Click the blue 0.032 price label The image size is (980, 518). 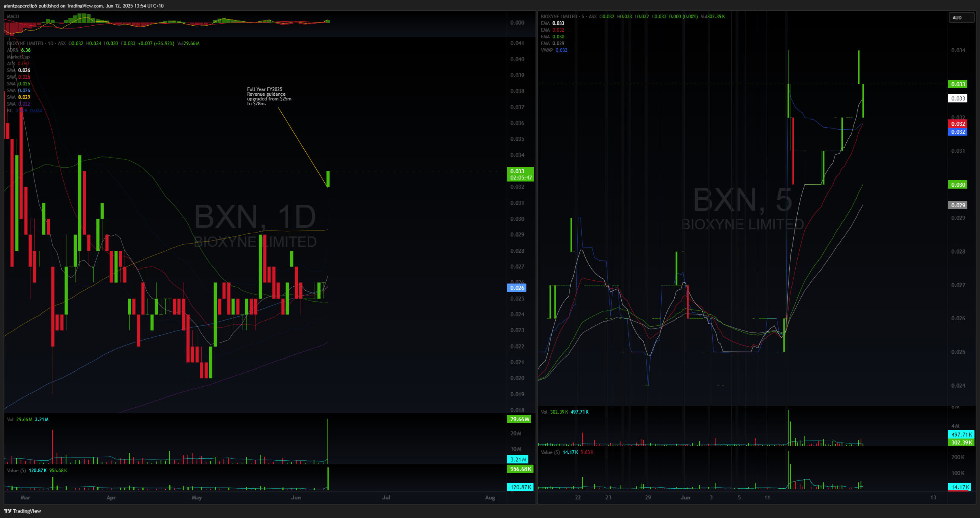958,132
